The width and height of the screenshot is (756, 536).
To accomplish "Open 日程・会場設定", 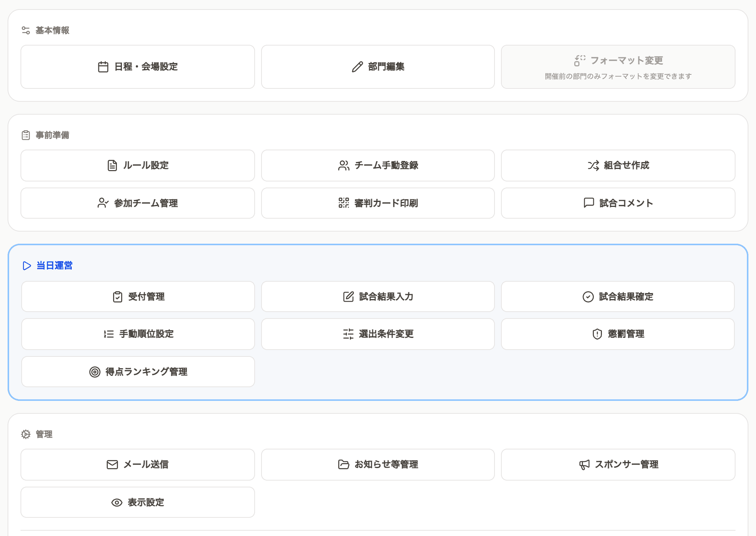I will pyautogui.click(x=138, y=67).
